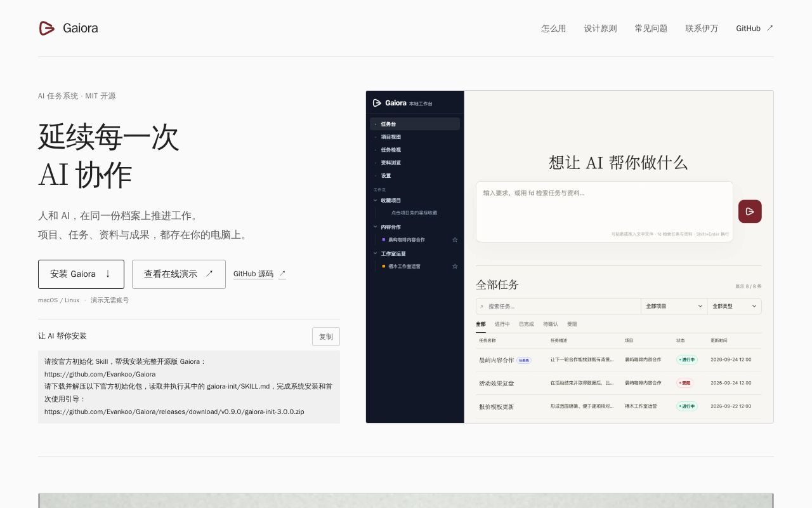Click the 安装 Gaiora download button

click(x=81, y=274)
